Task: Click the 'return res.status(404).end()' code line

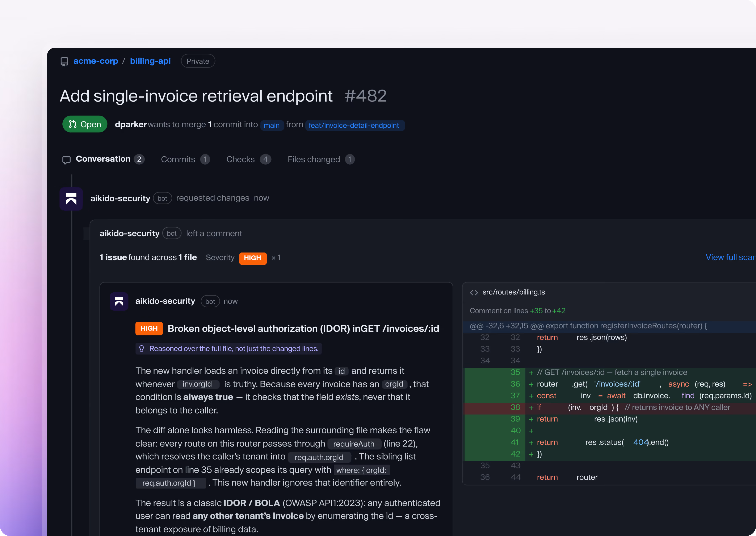Action: tap(603, 443)
